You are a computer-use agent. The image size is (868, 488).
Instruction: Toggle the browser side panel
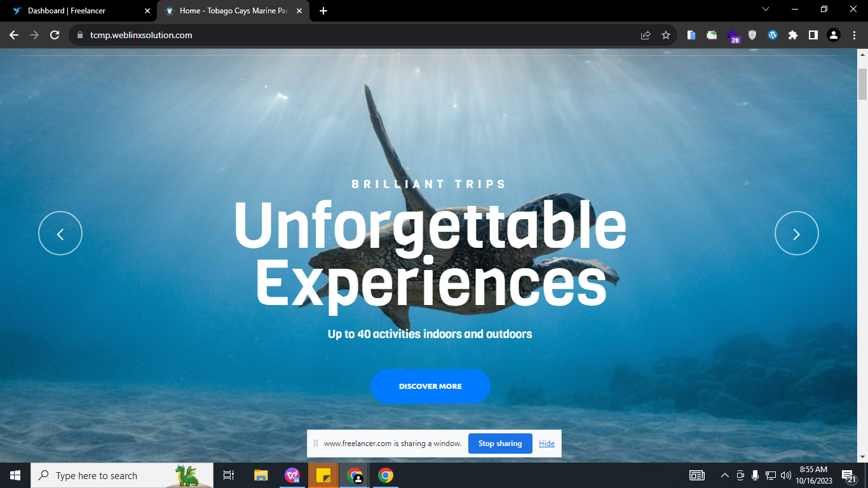click(813, 36)
